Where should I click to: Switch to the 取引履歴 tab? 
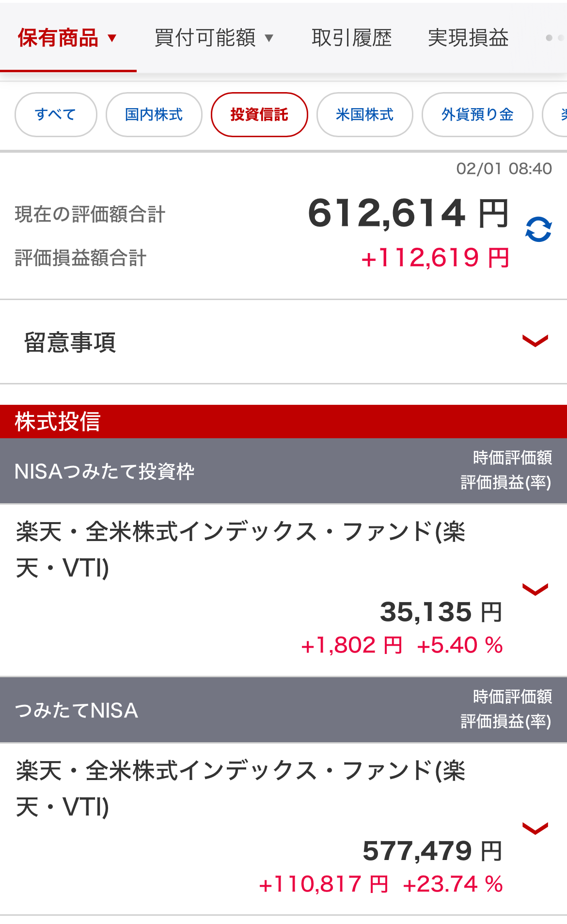click(x=351, y=38)
